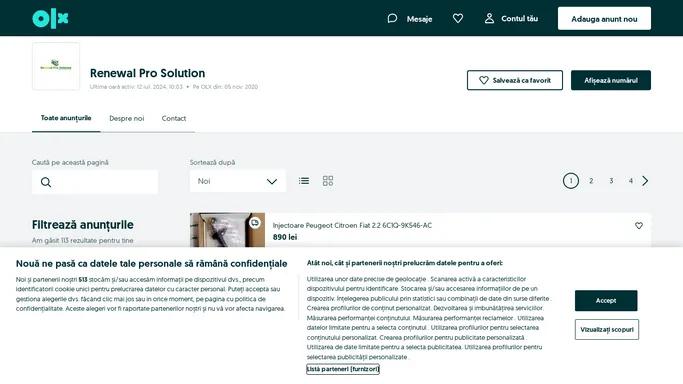Viewport: 683px width, 384px height.
Task: Select the Toate anunțurile tab
Action: pos(66,118)
